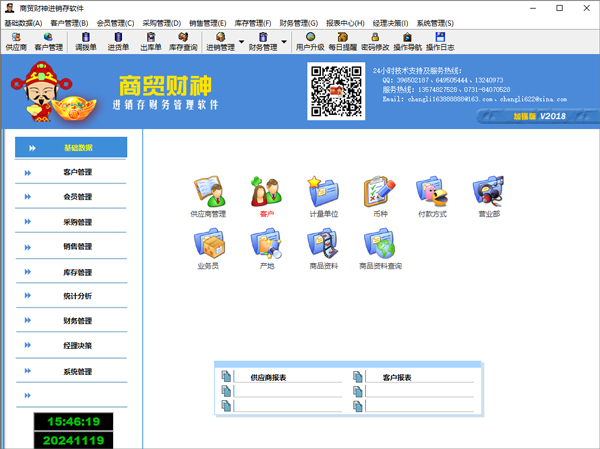The image size is (600, 449).
Task: Open the 经理决策(I) menu
Action: point(390,23)
